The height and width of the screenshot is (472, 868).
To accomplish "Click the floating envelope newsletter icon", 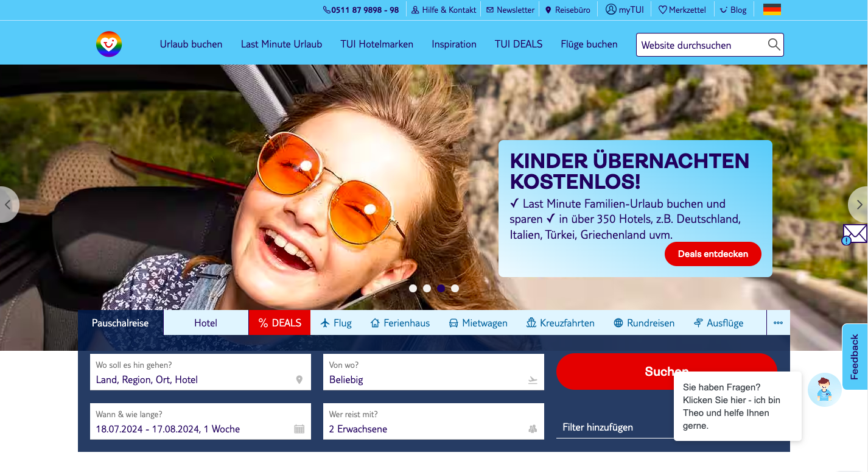I will tap(855, 234).
